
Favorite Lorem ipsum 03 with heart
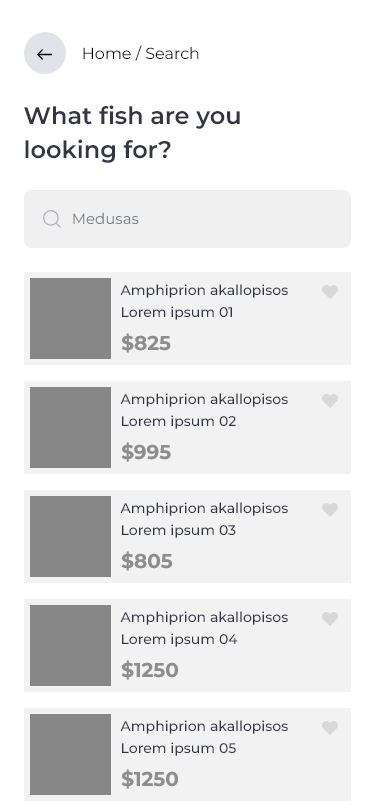pos(330,510)
